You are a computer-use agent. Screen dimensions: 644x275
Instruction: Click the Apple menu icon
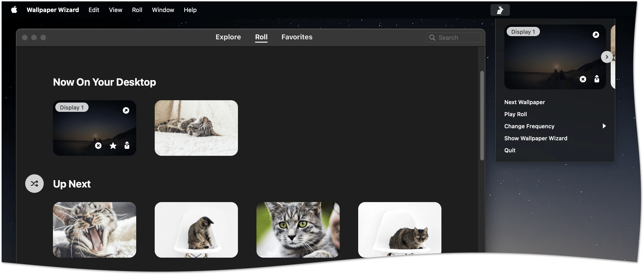[14, 10]
